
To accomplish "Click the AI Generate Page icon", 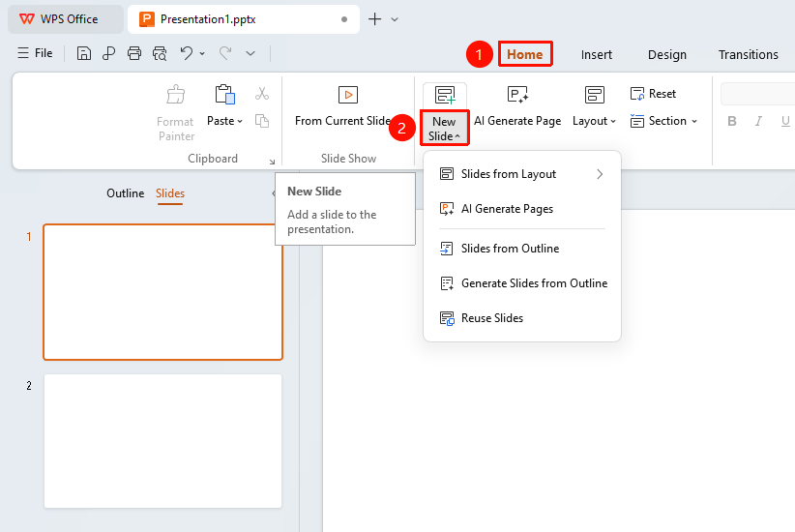I will [x=517, y=95].
